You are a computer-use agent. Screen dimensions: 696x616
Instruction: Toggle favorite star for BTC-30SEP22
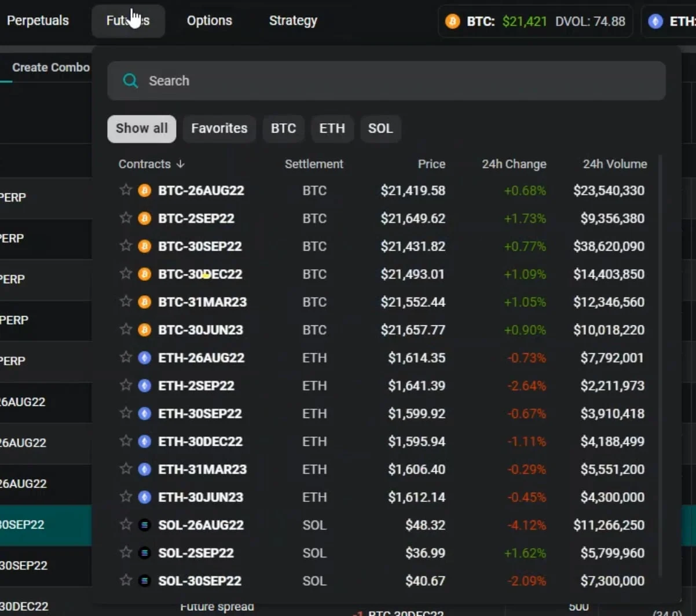126,245
